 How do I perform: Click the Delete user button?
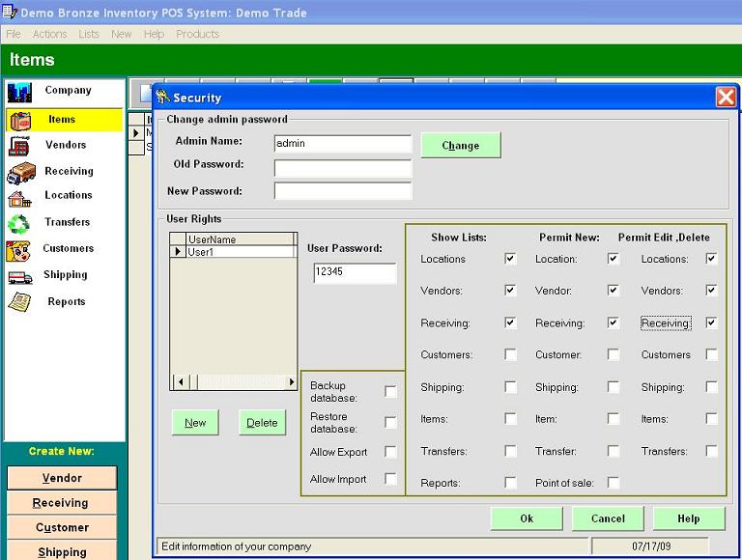tap(262, 422)
